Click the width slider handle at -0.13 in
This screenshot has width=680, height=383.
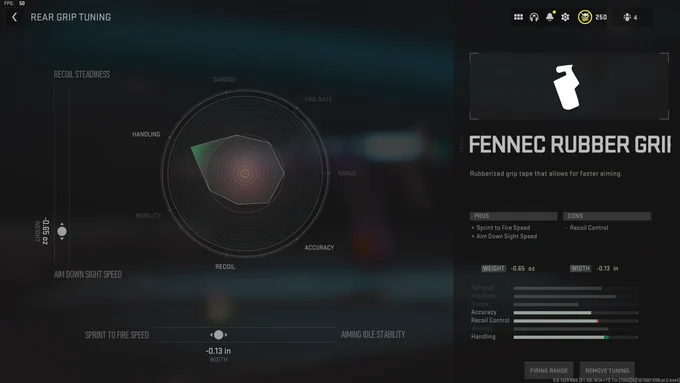click(219, 335)
